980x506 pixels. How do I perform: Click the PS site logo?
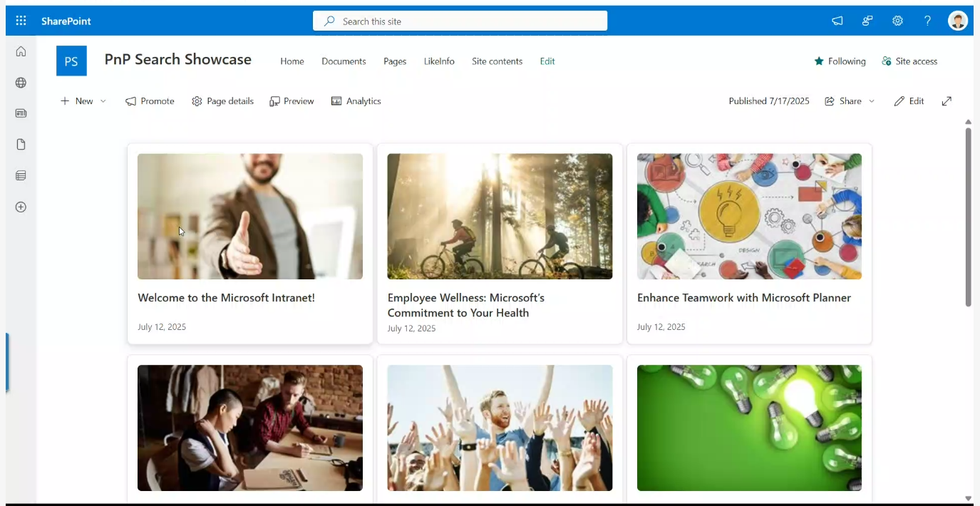[71, 61]
